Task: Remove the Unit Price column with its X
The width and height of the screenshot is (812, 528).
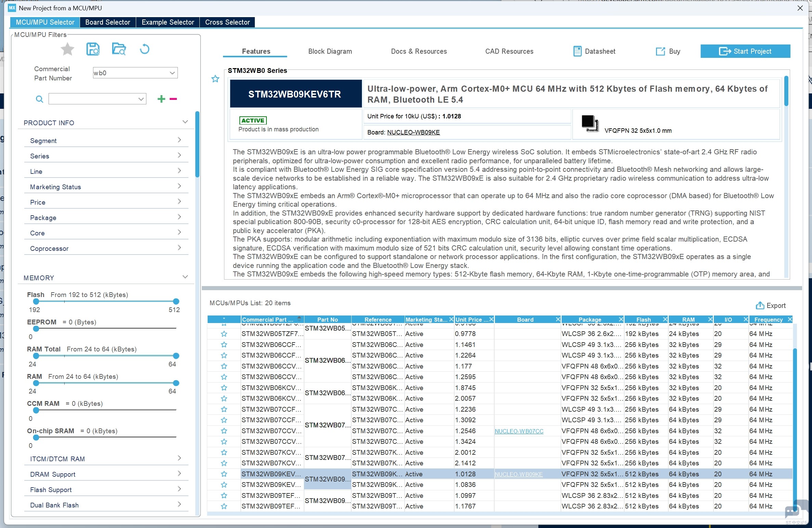Action: (492, 319)
